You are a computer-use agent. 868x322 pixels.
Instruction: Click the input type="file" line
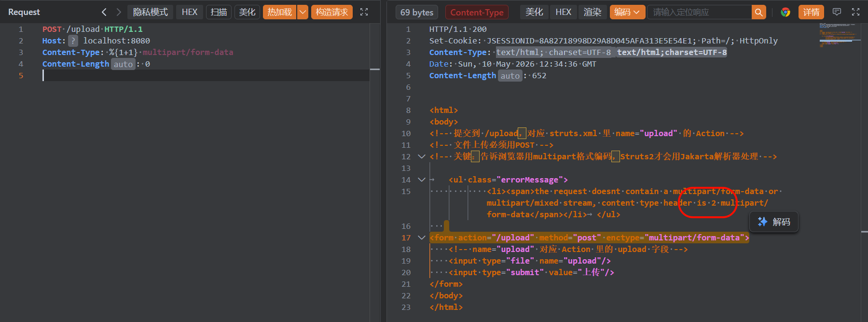click(530, 261)
